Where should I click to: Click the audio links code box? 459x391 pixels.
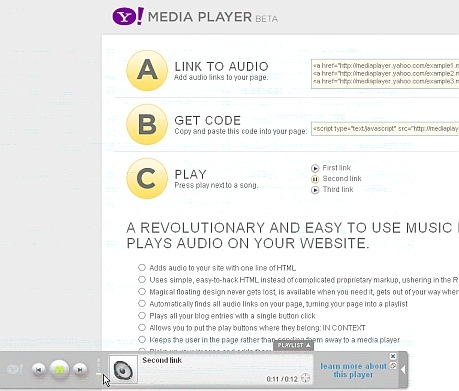tap(385, 74)
